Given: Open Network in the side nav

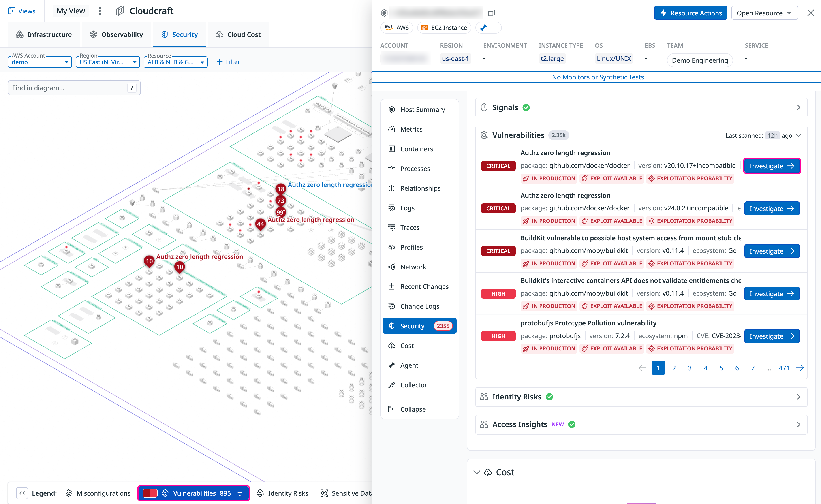Looking at the screenshot, I should click(419, 267).
